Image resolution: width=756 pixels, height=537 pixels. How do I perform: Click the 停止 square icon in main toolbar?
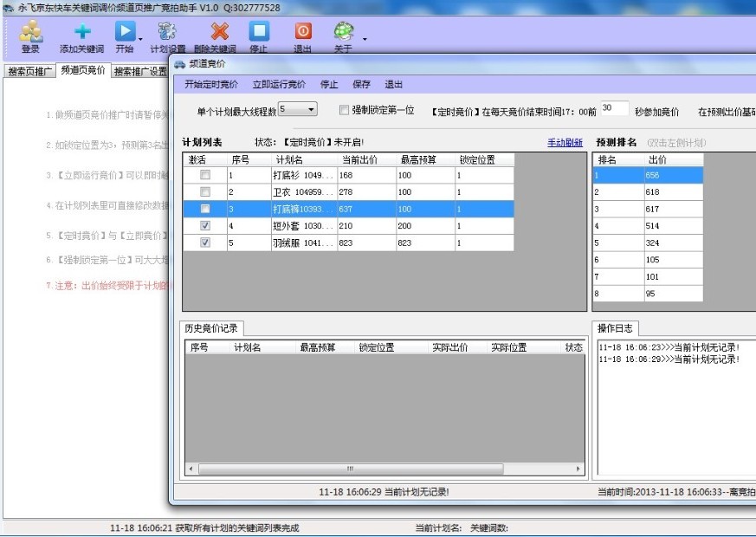pyautogui.click(x=259, y=31)
